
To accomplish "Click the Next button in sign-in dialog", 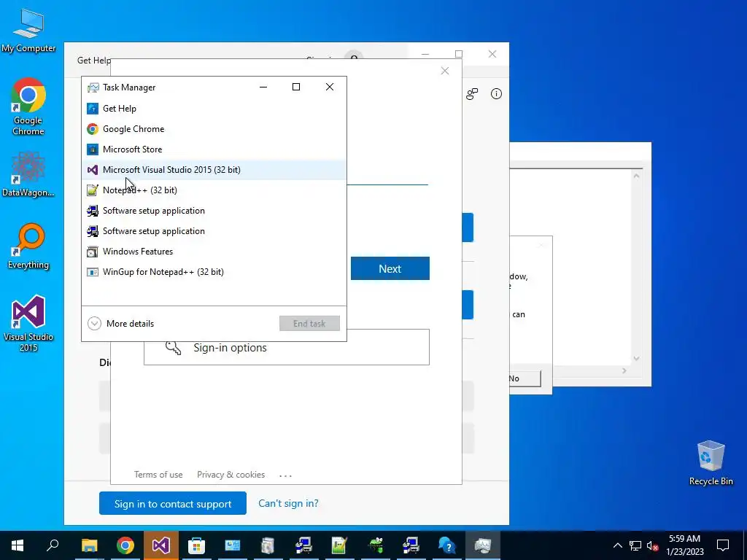I will pyautogui.click(x=390, y=268).
